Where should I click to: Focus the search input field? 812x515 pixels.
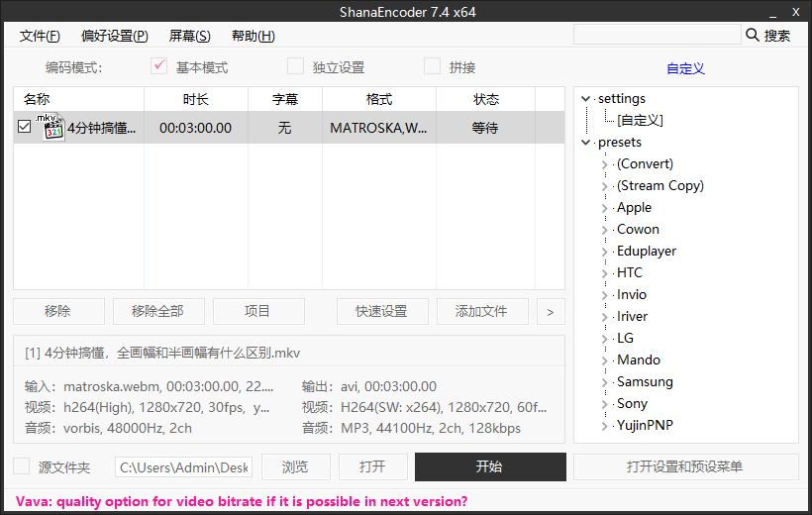658,35
